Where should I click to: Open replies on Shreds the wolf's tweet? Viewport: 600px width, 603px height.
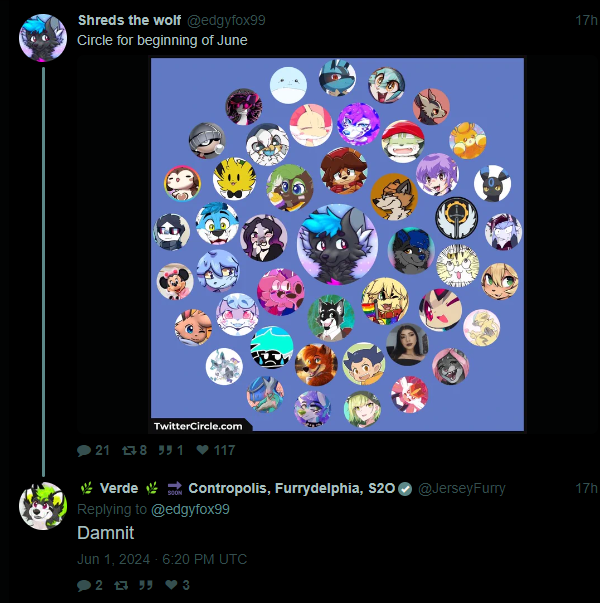click(x=93, y=450)
